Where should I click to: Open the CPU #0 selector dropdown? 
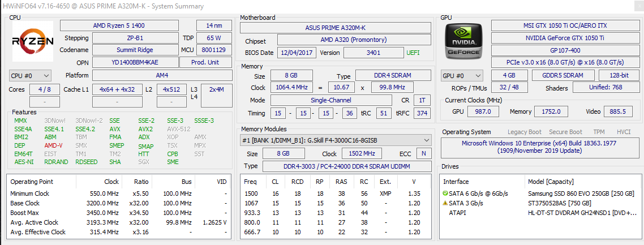[x=30, y=75]
